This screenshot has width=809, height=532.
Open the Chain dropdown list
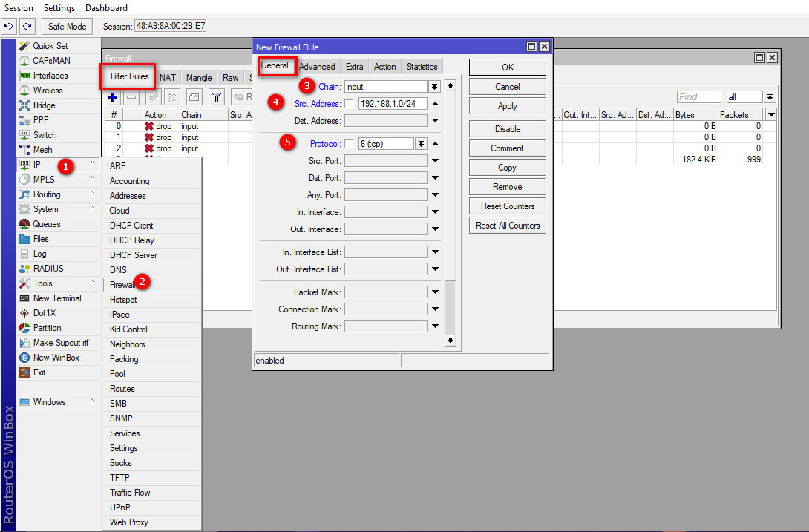tap(434, 87)
